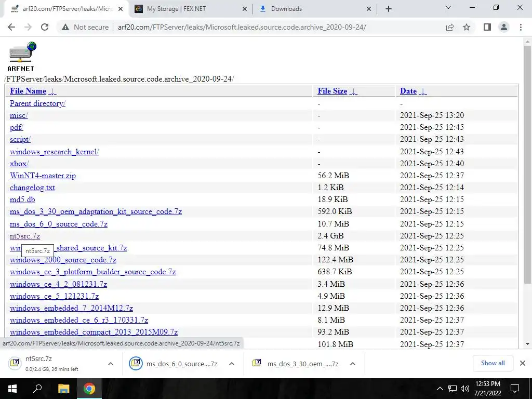Show hidden system tray icons
This screenshot has height=399, width=532.
pos(440,389)
